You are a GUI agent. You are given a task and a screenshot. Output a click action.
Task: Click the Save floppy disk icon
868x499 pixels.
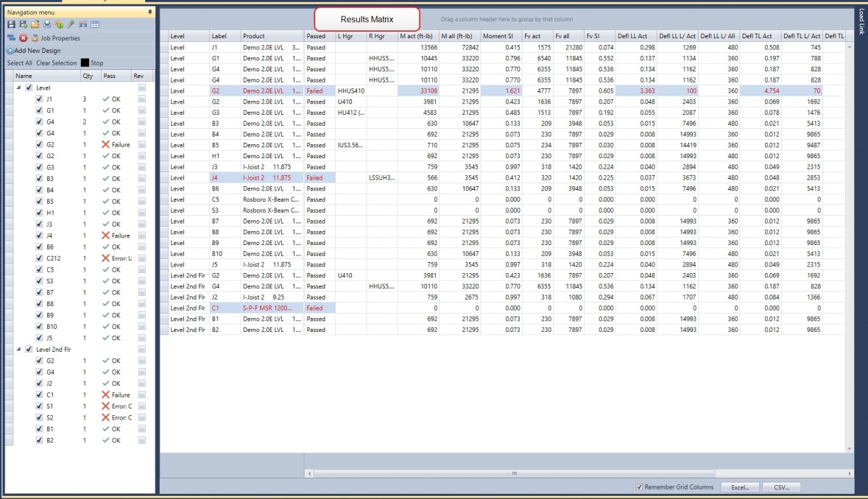click(x=11, y=24)
